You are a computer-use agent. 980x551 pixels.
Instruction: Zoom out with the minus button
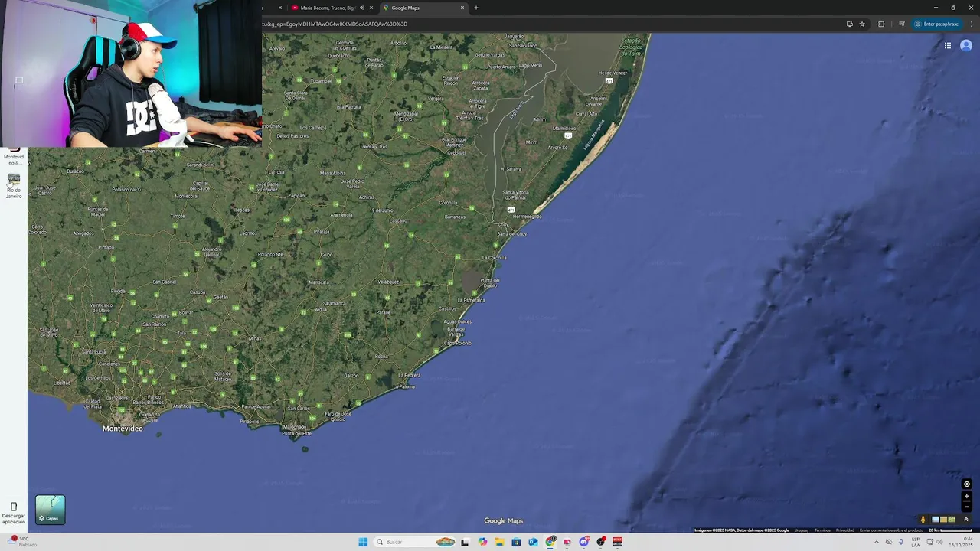966,507
